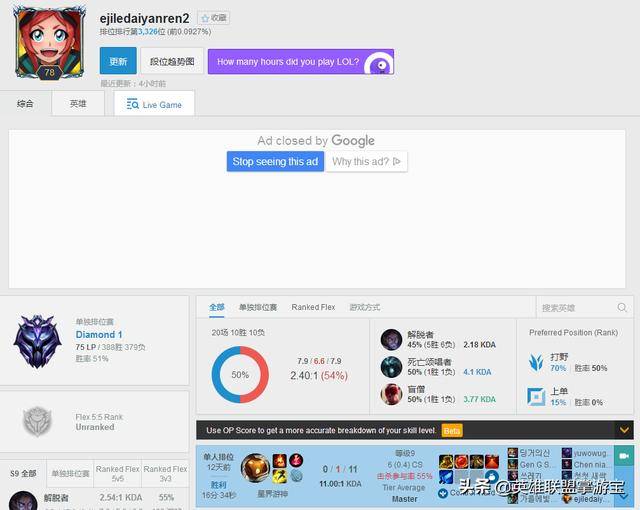Click the Diamond 1 tier text
The height and width of the screenshot is (510, 640).
point(99,335)
